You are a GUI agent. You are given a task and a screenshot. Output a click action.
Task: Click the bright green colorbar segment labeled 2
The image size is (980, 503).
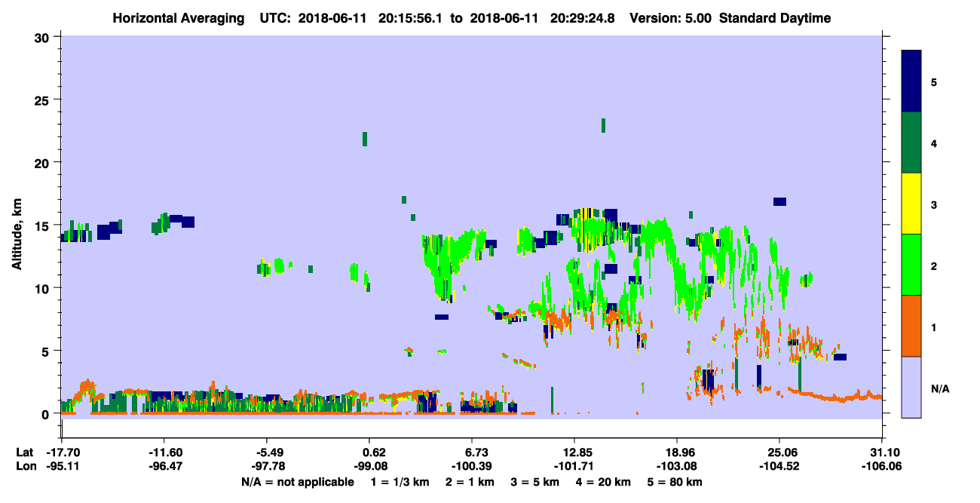911,265
